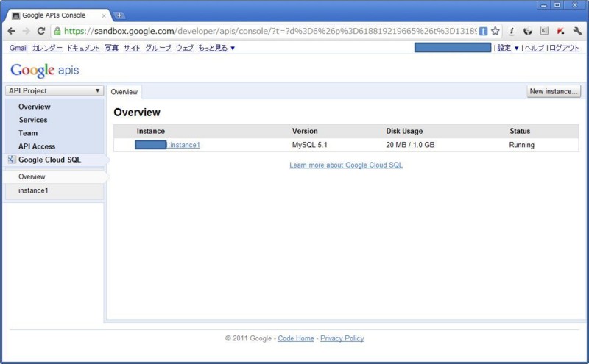589x364 pixels.
Task: Click the green lock security icon
Action: tap(57, 31)
